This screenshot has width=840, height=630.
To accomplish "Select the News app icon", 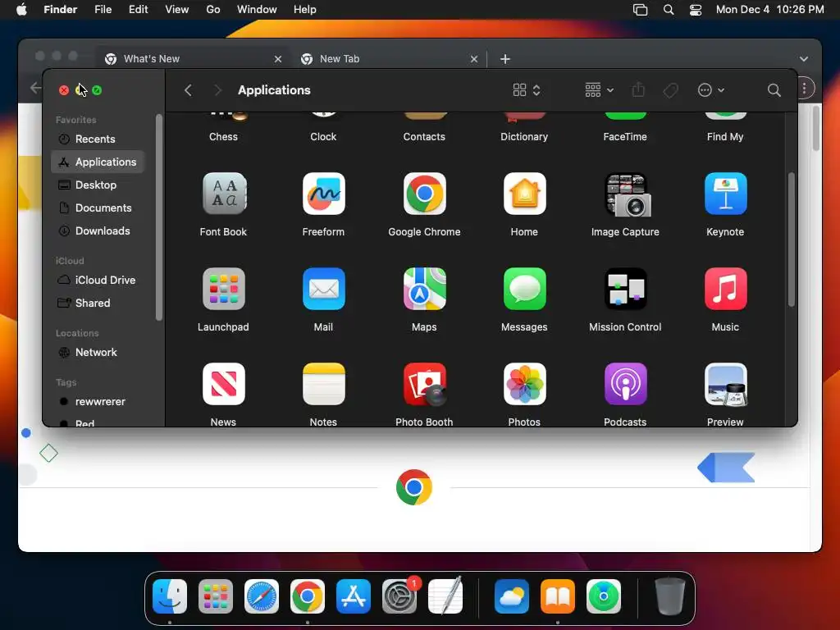I will coord(224,384).
